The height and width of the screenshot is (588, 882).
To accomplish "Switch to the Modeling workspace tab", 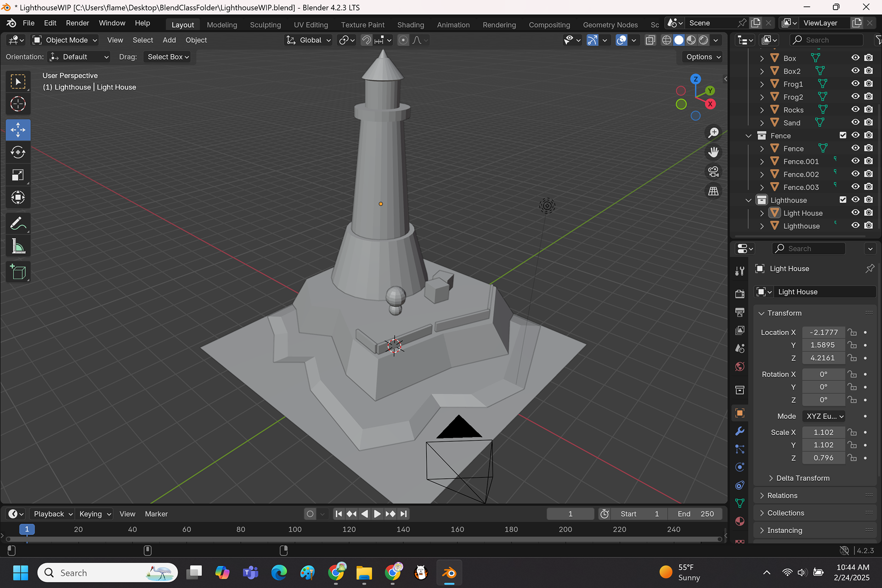I will [x=222, y=25].
